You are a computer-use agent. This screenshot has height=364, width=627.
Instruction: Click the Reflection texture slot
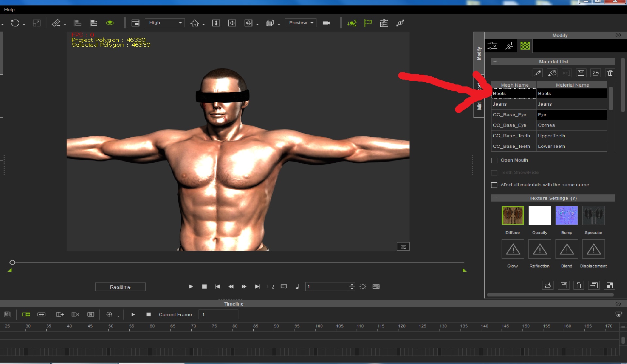[539, 249]
